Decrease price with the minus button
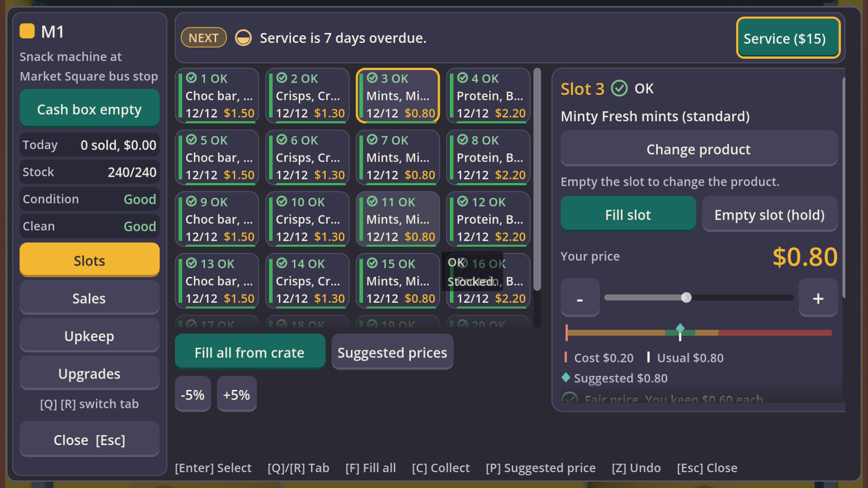This screenshot has width=868, height=488. pyautogui.click(x=580, y=298)
